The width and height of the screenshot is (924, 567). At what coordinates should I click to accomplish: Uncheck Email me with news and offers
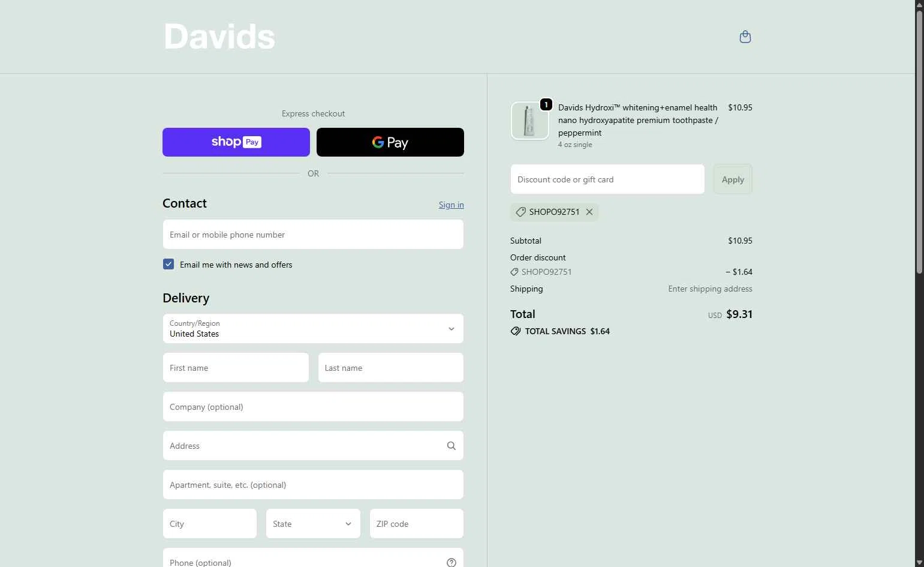coord(168,264)
